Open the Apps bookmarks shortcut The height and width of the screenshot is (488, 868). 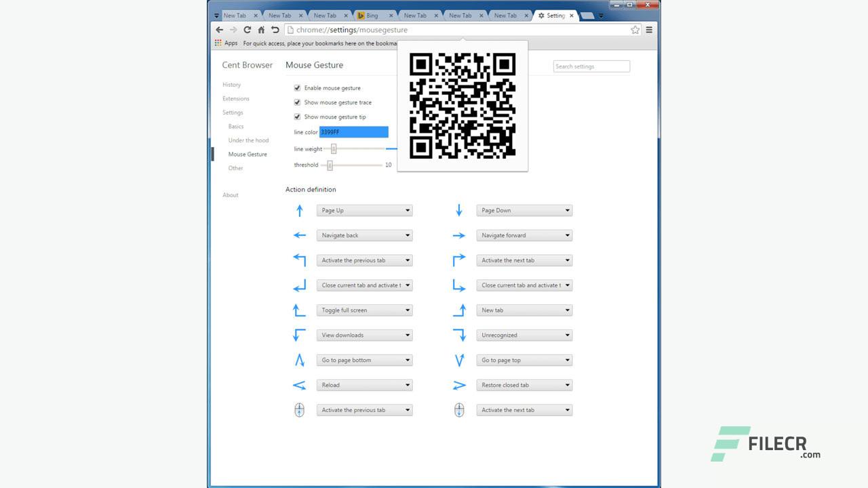pyautogui.click(x=226, y=43)
